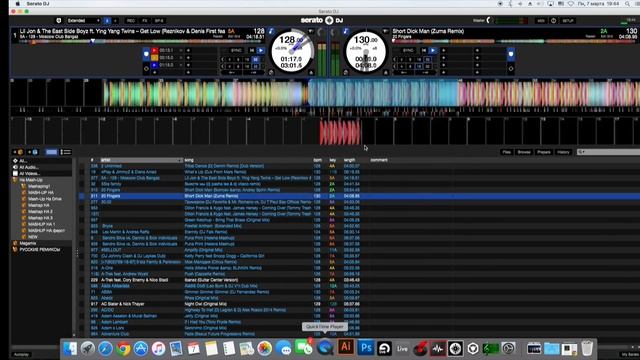This screenshot has width=640, height=360.
Task: Trigger the red cue point on left deck
Action: coord(155,51)
